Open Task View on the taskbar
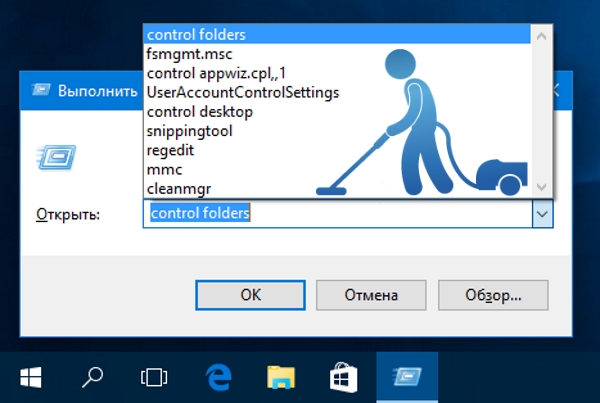Image resolution: width=600 pixels, height=403 pixels. (153, 377)
